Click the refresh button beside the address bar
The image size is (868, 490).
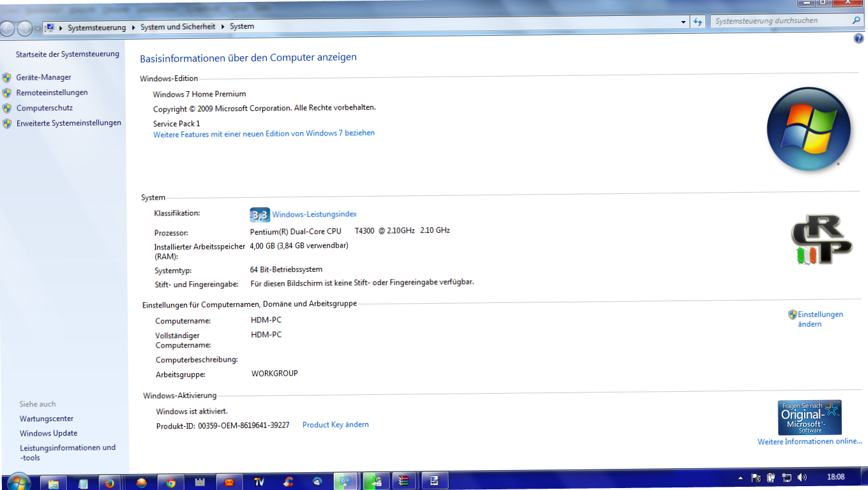click(x=698, y=22)
